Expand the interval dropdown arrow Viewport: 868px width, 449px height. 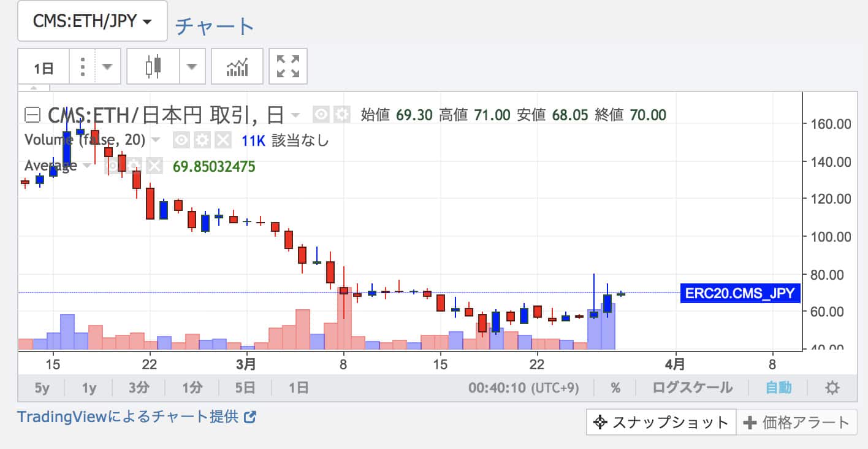pyautogui.click(x=108, y=67)
